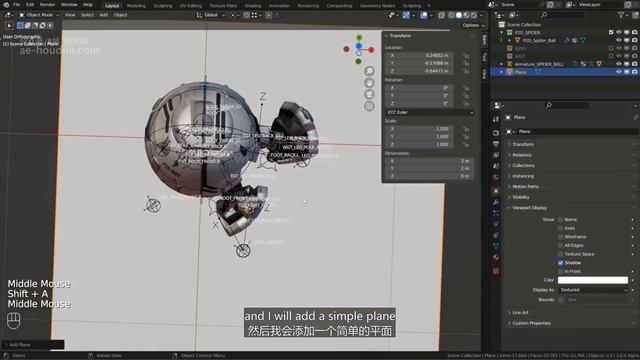Viewport: 640px width, 360px height.
Task: Expand the Motion Paths panel
Action: coord(525,187)
